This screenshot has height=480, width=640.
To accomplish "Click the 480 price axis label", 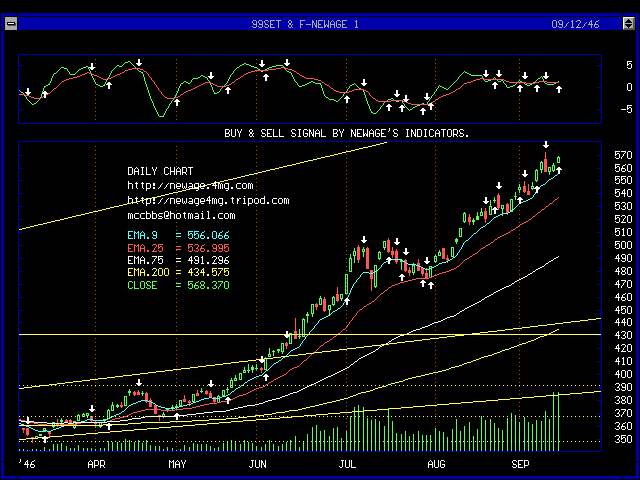I will coord(623,271).
